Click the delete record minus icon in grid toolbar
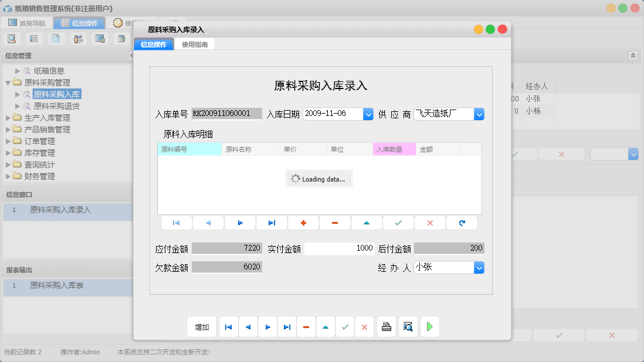This screenshot has width=644, height=362. tap(335, 223)
